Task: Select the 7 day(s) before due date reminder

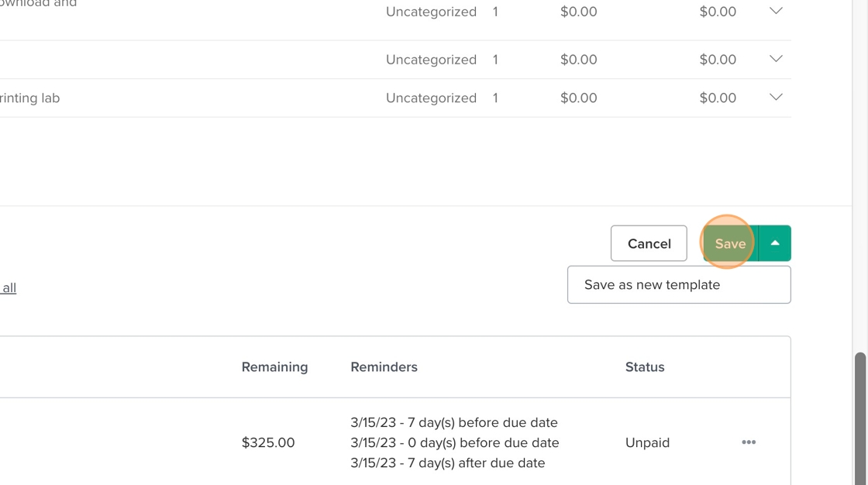Action: pyautogui.click(x=454, y=422)
